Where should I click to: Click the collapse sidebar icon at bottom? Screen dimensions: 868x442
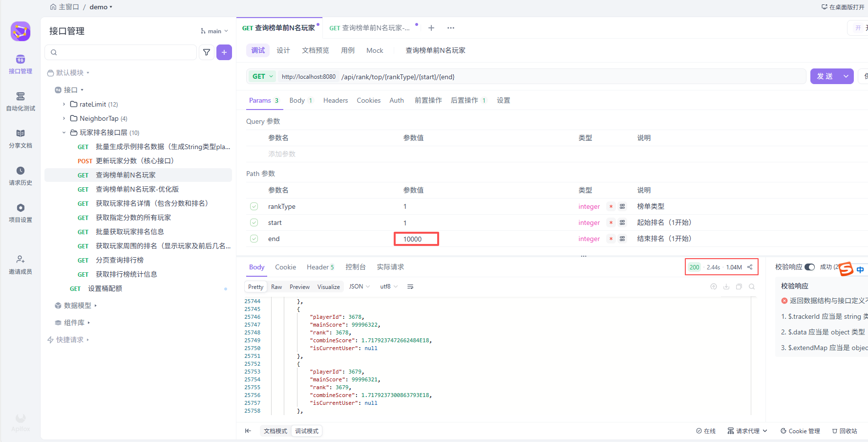pos(248,431)
